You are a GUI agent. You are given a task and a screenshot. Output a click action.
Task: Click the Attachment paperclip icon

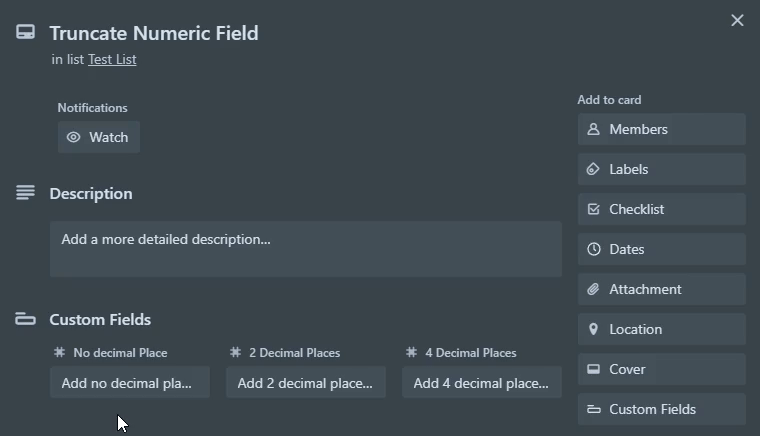coord(593,289)
